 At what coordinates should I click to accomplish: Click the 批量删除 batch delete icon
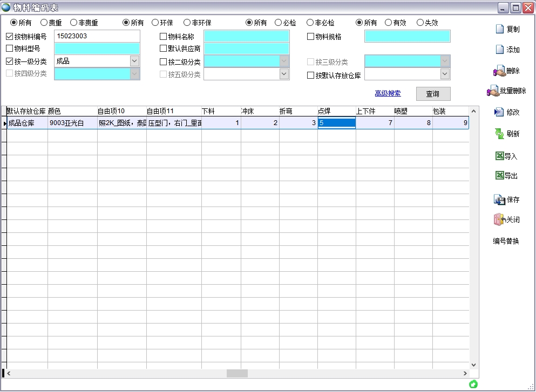493,91
